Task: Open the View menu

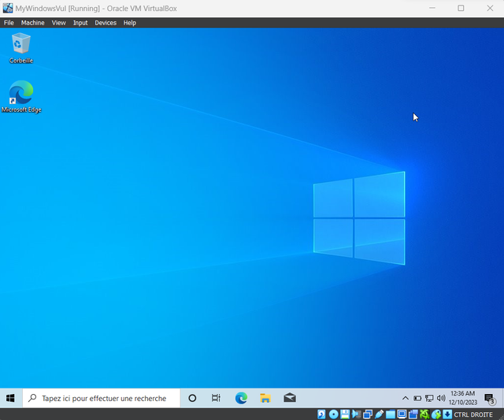Action: point(58,23)
